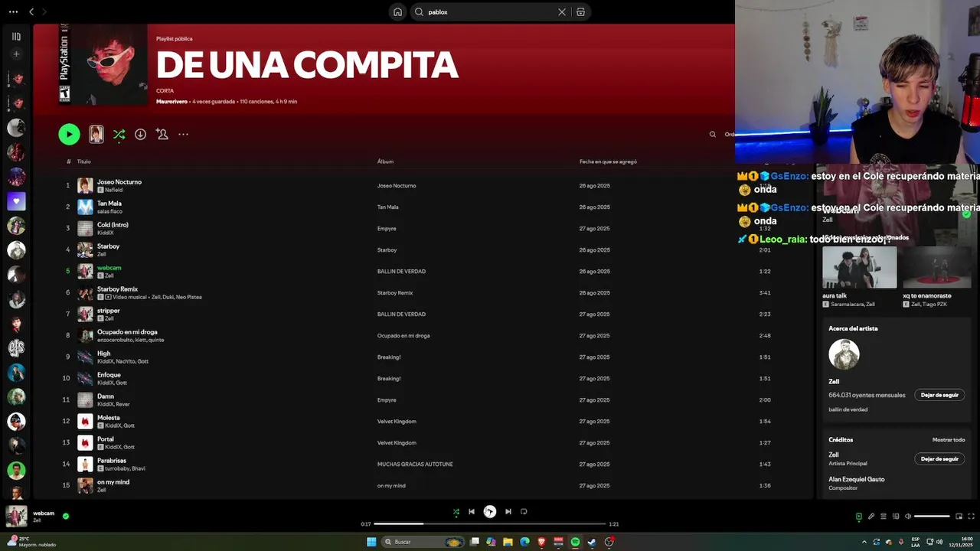The image size is (980, 551).
Task: Show lyrics with the microphone icon
Action: [871, 517]
